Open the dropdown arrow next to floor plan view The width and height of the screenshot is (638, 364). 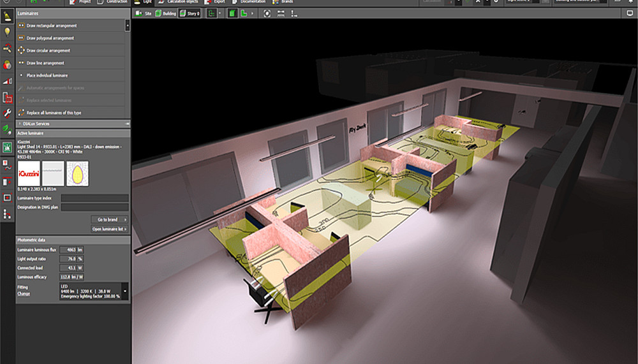220,13
